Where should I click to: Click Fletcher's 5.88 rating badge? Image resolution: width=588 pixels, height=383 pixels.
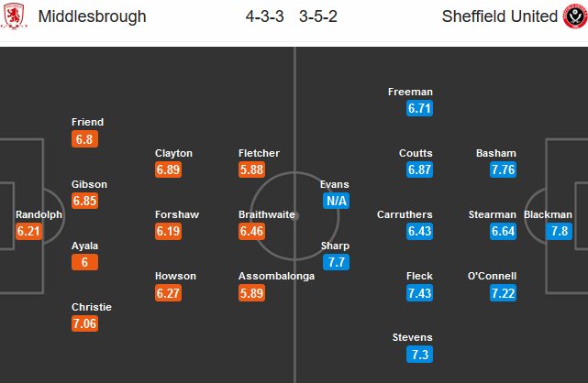(x=251, y=170)
